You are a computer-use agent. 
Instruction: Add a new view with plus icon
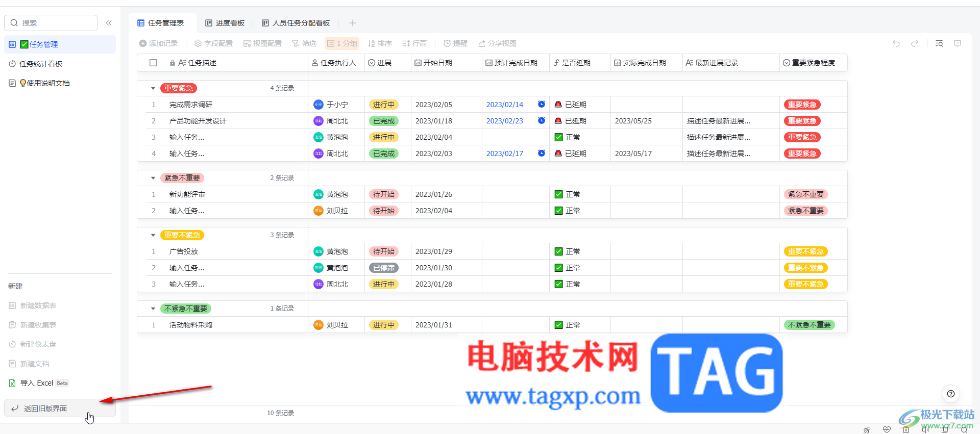(x=353, y=23)
